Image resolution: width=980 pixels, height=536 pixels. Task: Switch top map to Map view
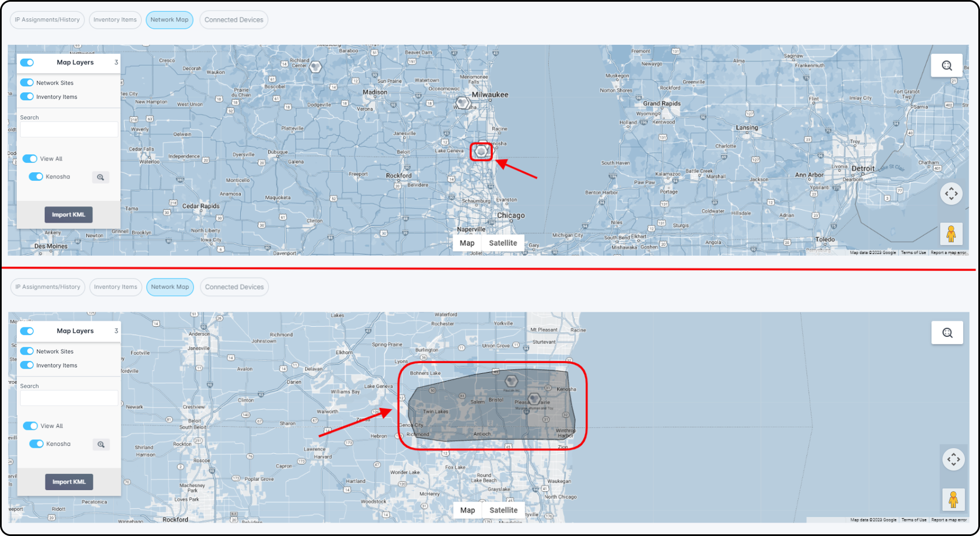click(467, 243)
